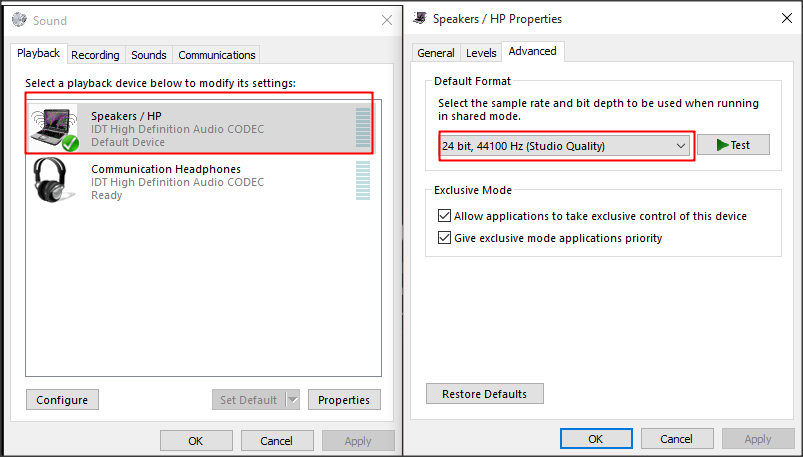Select the Speakers / HP laptop icon
The image size is (803, 457).
click(54, 127)
